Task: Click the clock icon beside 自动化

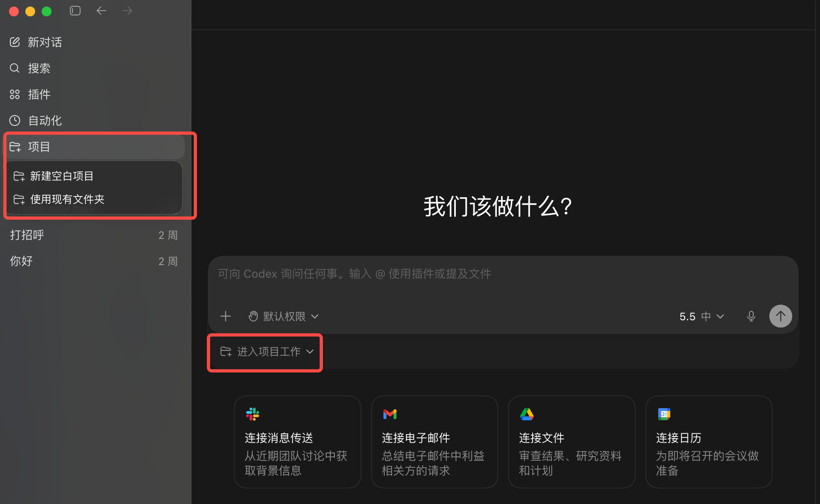Action: coord(15,120)
